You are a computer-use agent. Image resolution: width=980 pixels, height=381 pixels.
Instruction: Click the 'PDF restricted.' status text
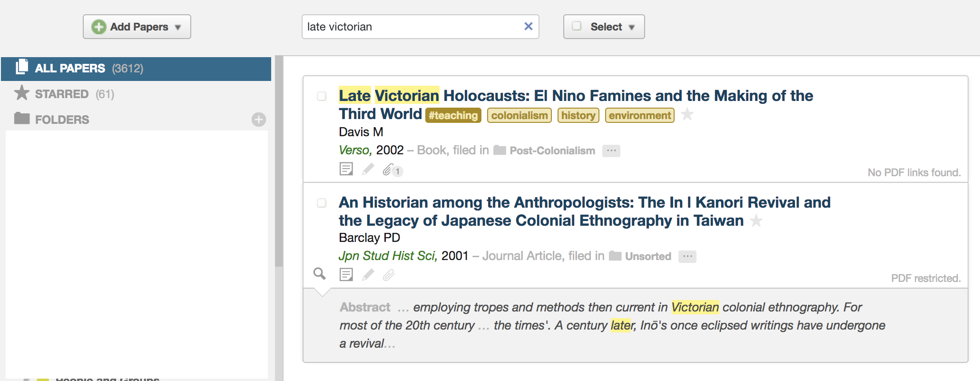(x=926, y=278)
